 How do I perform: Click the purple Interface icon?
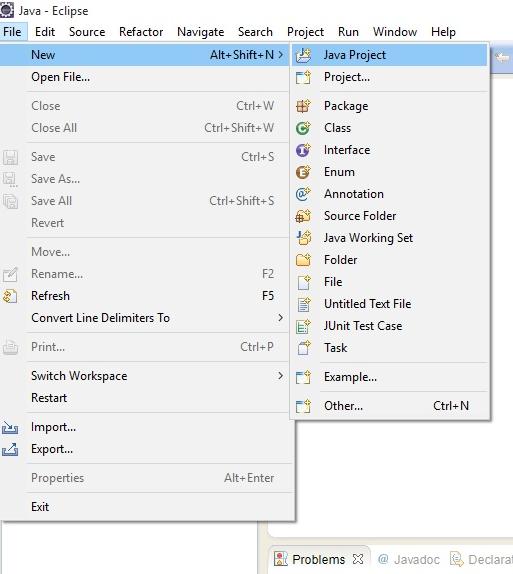(x=303, y=150)
